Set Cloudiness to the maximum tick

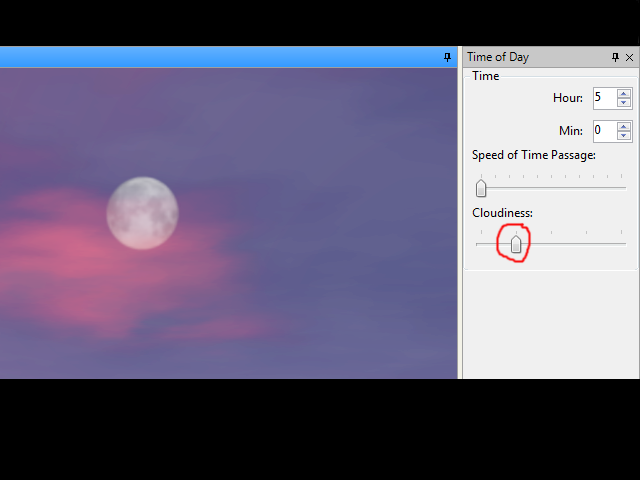coord(621,244)
